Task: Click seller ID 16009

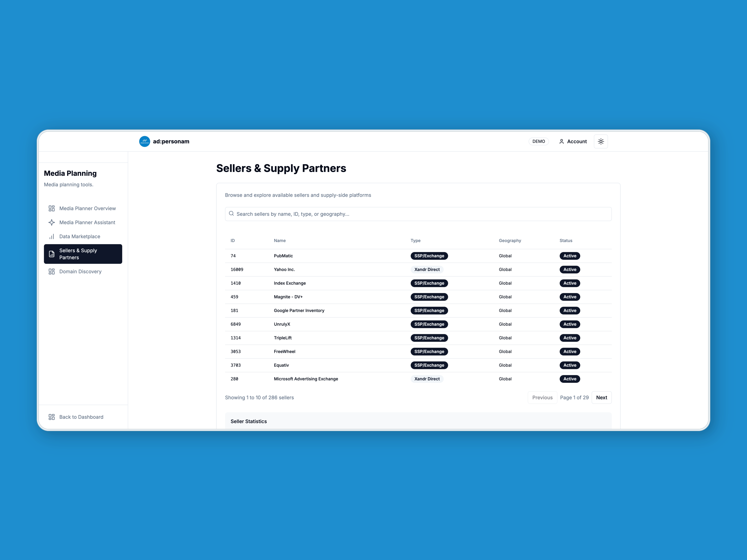Action: pyautogui.click(x=237, y=269)
